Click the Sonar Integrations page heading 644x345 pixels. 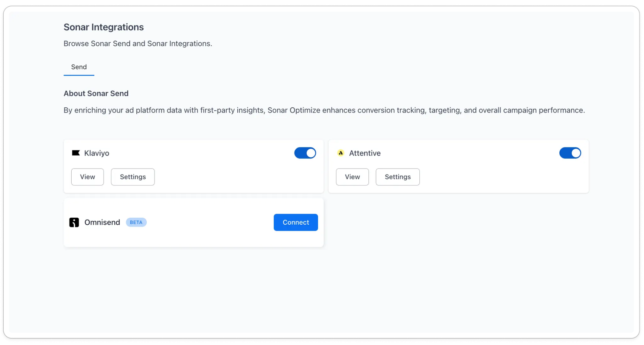click(104, 27)
